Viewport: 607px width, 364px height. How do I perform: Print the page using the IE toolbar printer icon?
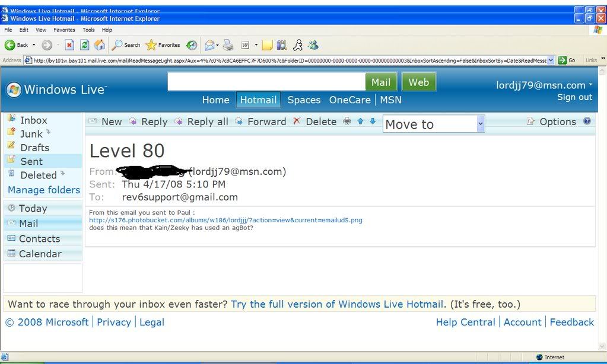(x=228, y=45)
